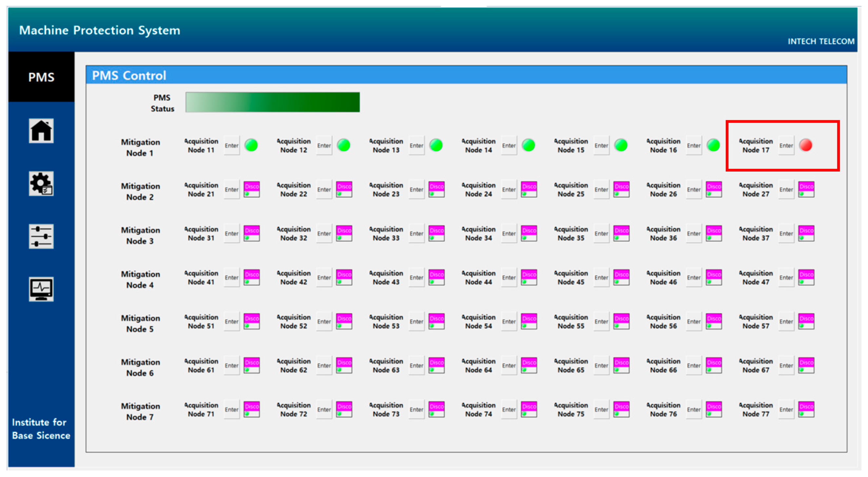Open the gear settings icon in sidebar
Viewport: 868px width, 477px height.
pyautogui.click(x=41, y=183)
